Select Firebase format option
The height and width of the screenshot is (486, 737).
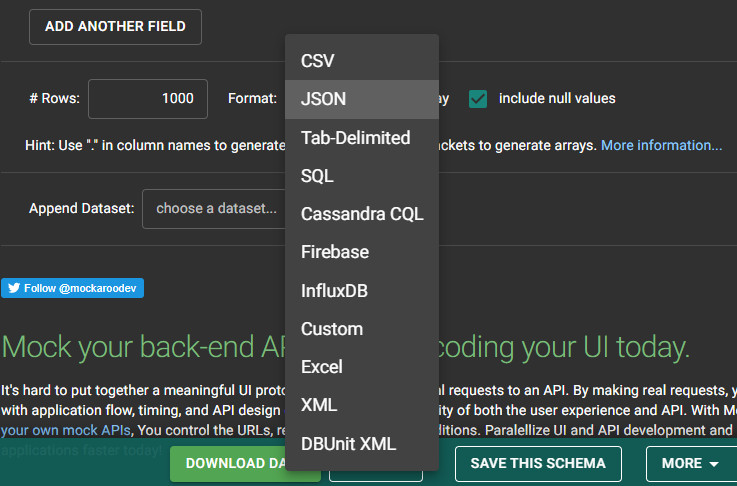(362, 252)
